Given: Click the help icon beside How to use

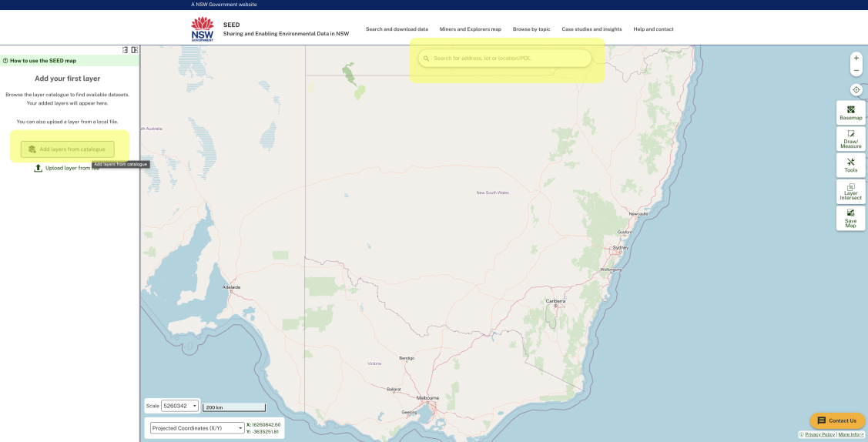Looking at the screenshot, I should point(5,61).
